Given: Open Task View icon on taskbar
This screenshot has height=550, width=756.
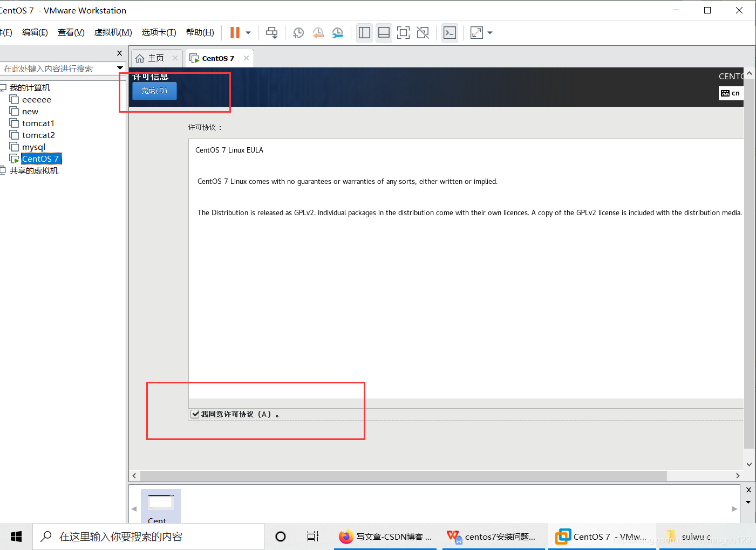Looking at the screenshot, I should tap(313, 537).
